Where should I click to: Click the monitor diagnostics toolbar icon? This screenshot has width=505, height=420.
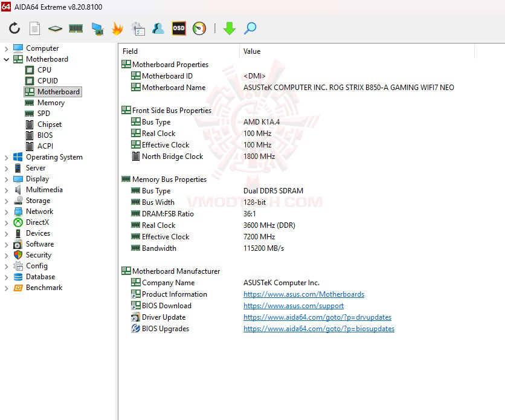pyautogui.click(x=97, y=28)
